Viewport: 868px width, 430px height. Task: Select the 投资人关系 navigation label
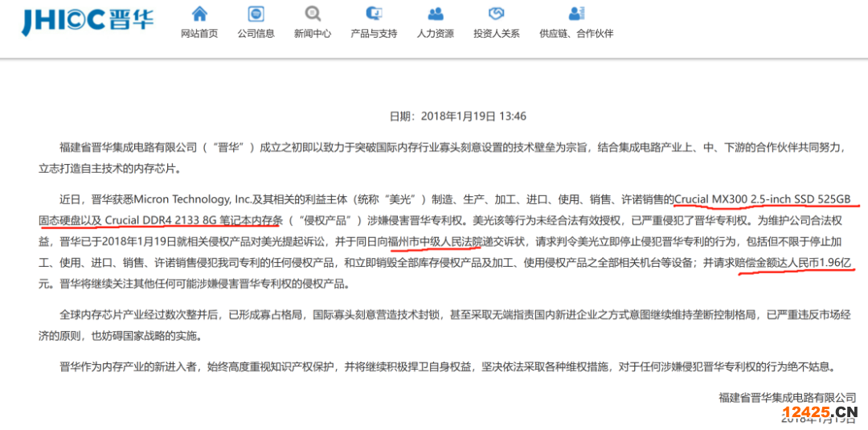pyautogui.click(x=497, y=33)
